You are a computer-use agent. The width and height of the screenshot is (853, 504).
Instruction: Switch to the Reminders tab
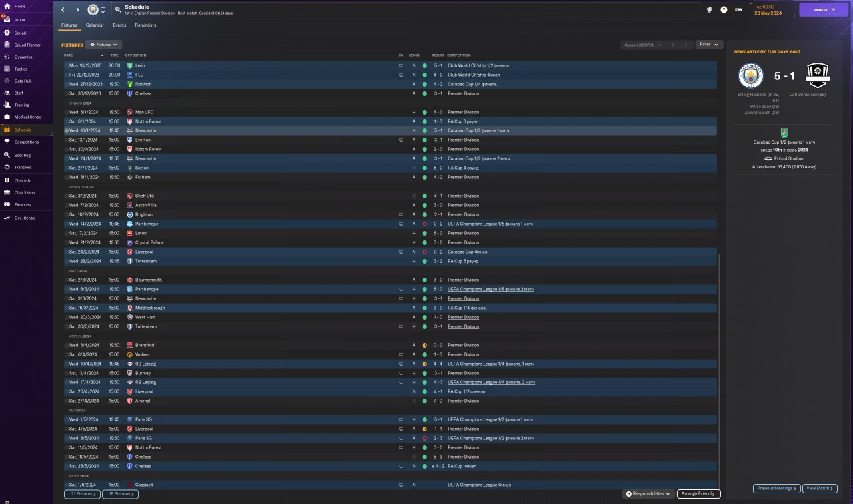145,25
